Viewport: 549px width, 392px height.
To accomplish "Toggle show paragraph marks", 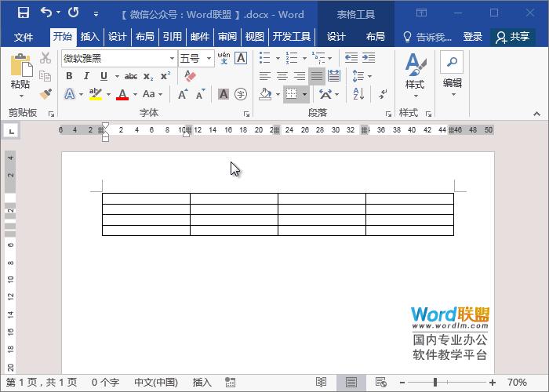I will point(383,94).
